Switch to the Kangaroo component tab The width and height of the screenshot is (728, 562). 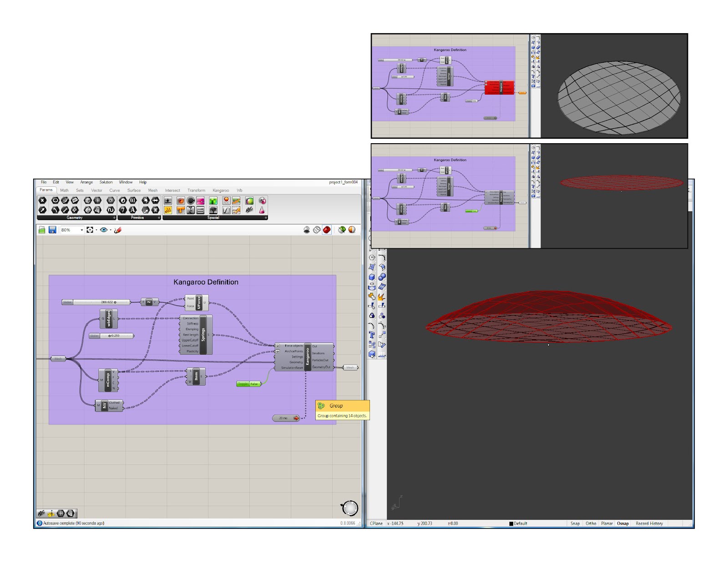(220, 190)
